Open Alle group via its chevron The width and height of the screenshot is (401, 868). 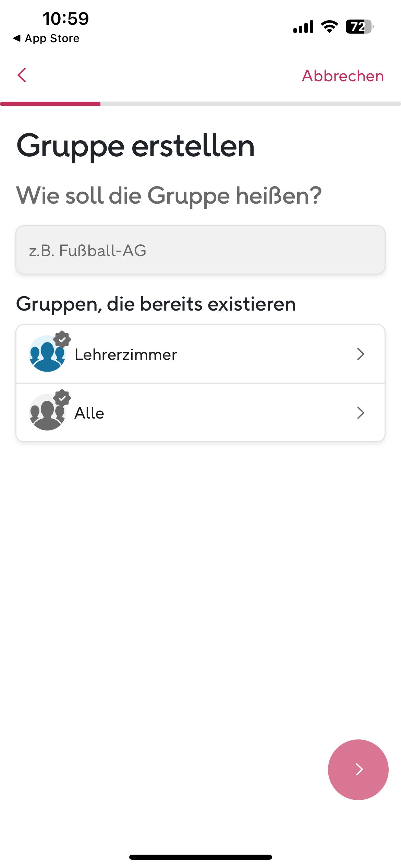click(360, 413)
